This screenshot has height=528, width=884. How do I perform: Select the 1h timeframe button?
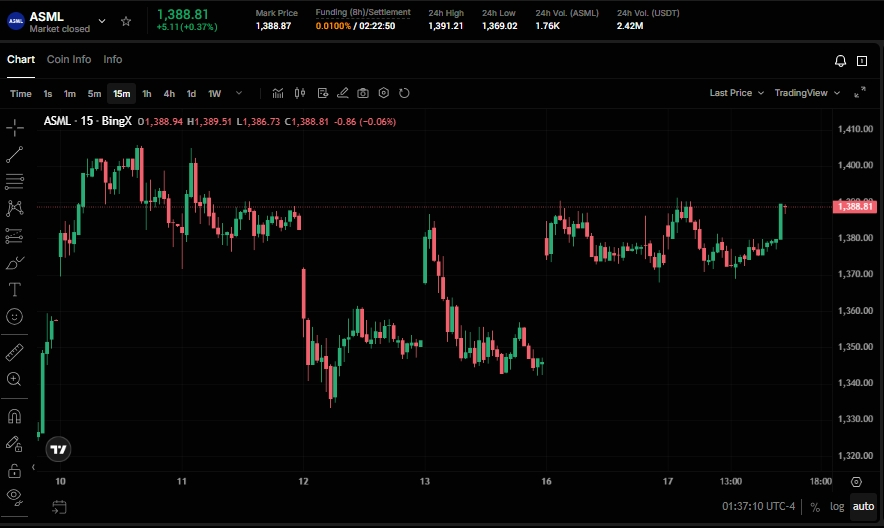[147, 94]
